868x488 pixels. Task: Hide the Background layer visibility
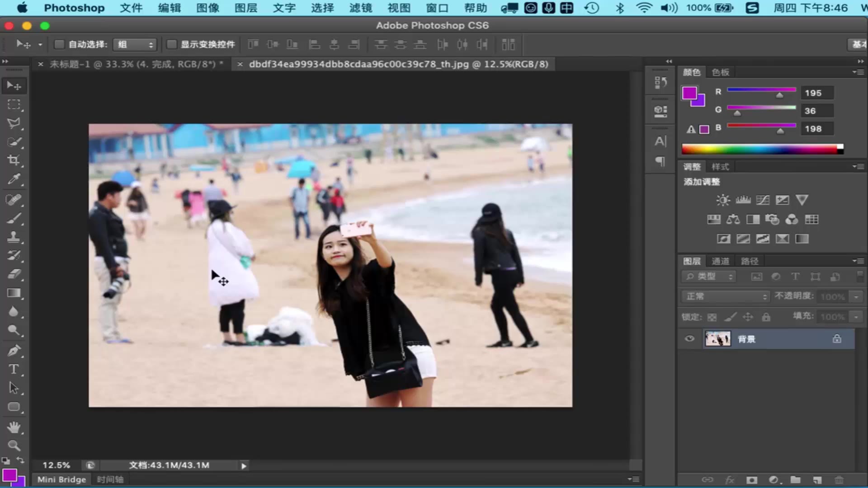(689, 338)
